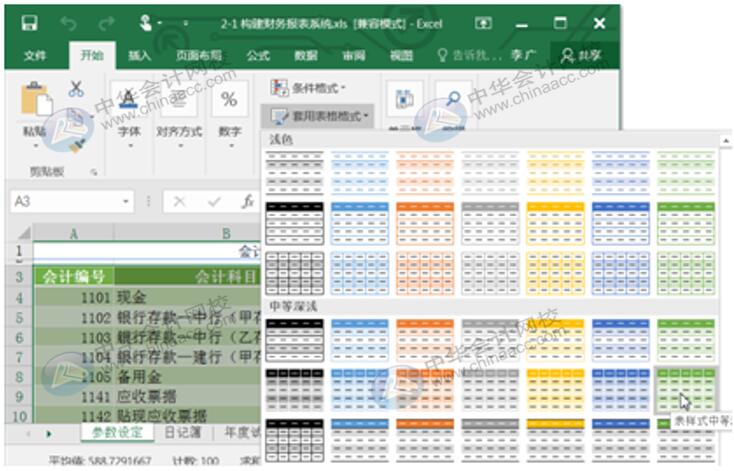The height and width of the screenshot is (471, 734).
Task: Undo the last action
Action: [x=68, y=23]
